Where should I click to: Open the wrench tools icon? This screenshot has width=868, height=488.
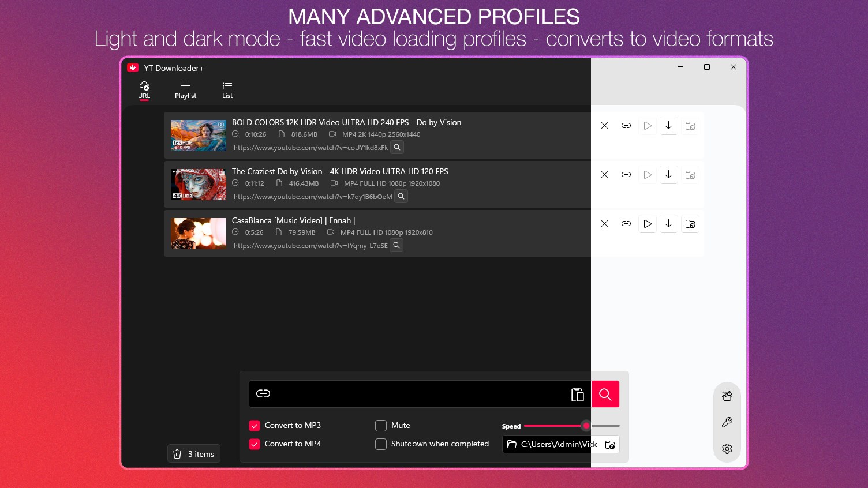727,422
